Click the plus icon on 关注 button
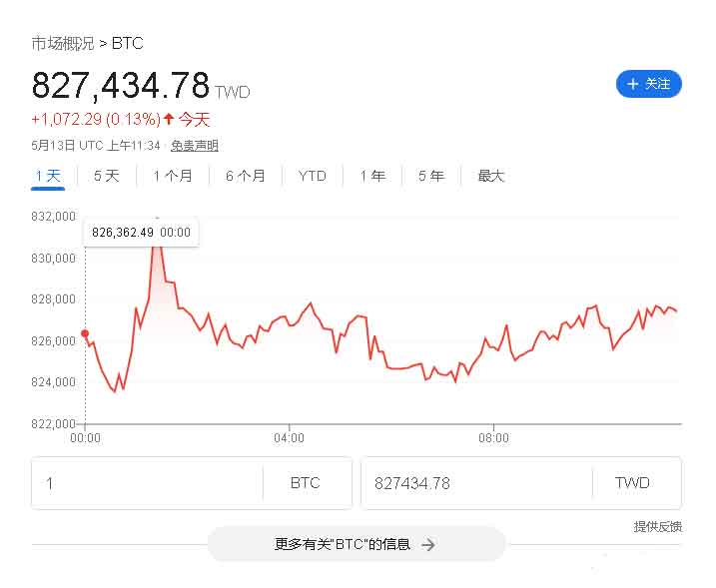 (632, 84)
